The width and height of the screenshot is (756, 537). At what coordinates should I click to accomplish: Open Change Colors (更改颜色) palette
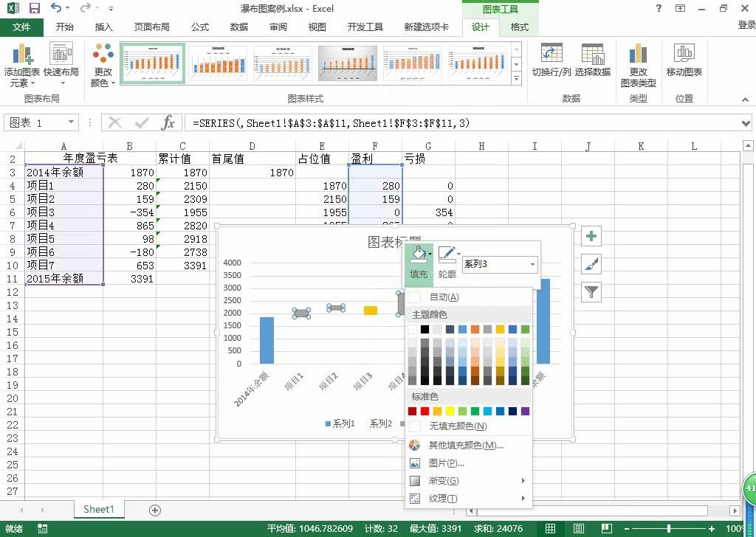103,65
